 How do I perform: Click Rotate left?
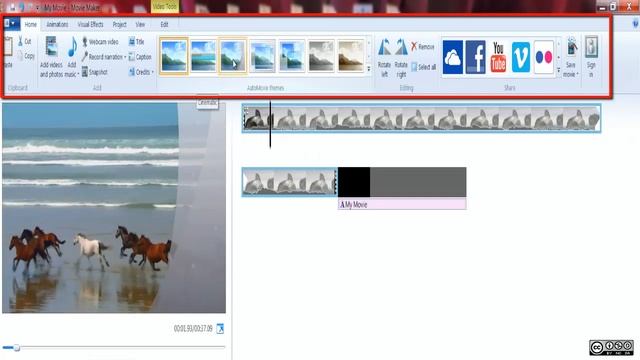[384, 58]
